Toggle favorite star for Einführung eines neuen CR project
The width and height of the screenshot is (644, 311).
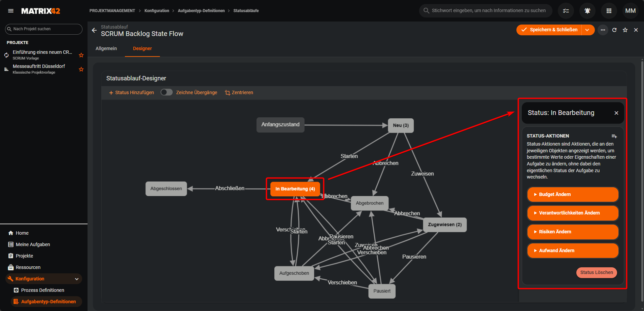[x=81, y=55]
